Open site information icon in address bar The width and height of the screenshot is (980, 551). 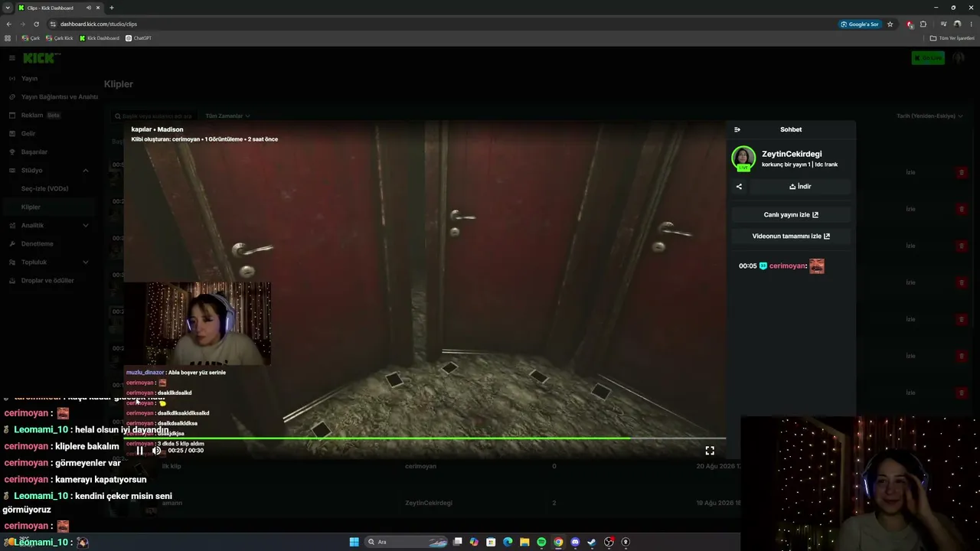53,24
